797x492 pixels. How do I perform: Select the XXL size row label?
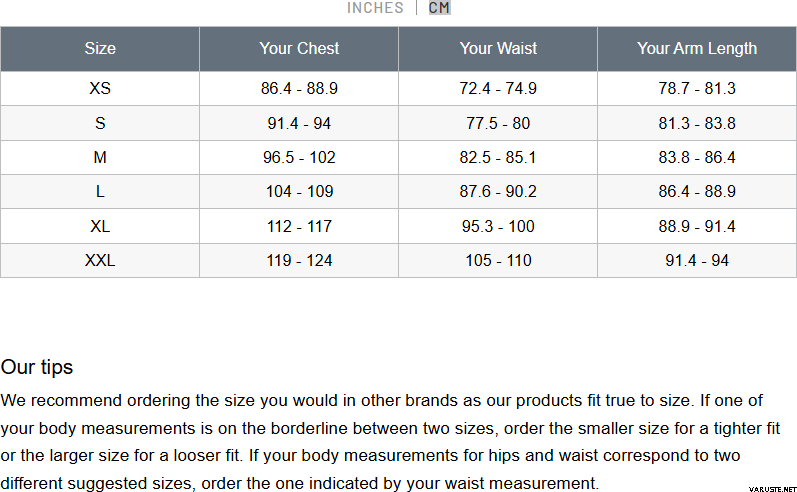100,261
